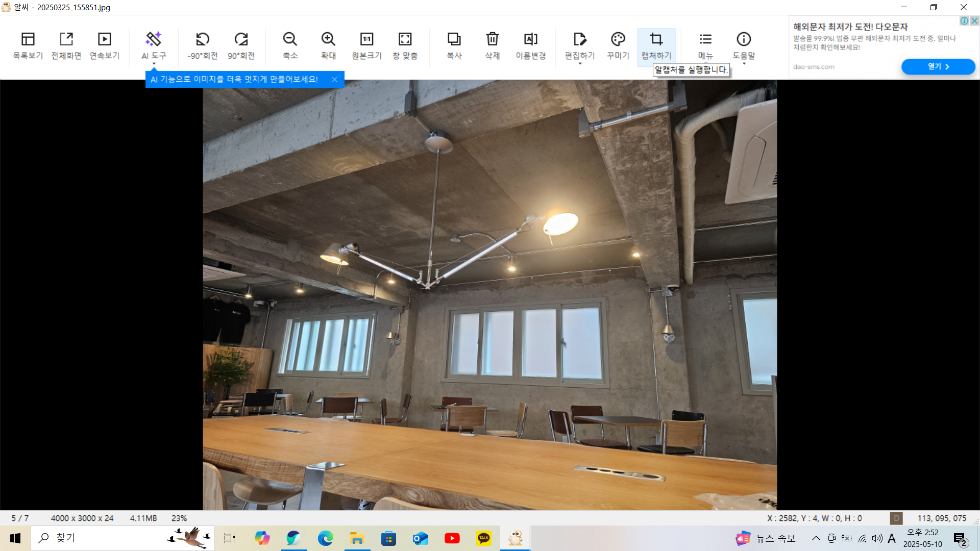
Task: Expand the AI 도구 dropdown
Action: (154, 64)
